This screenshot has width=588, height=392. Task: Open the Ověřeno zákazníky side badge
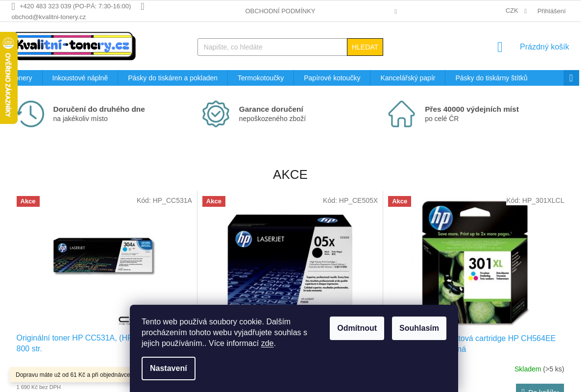tap(8, 78)
